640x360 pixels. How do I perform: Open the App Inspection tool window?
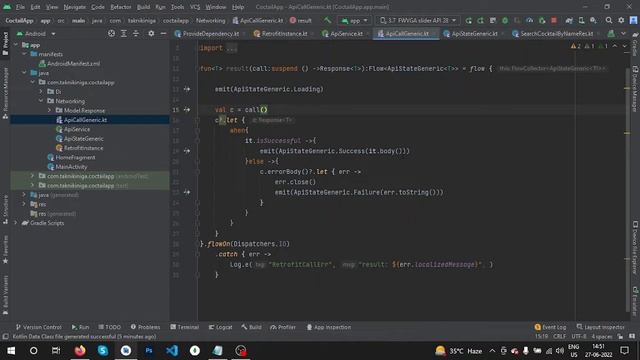pos(329,327)
